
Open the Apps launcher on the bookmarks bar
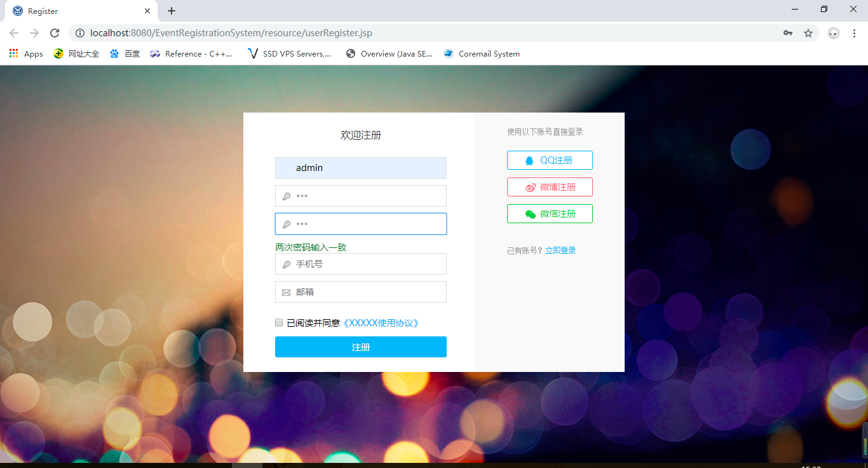[13, 53]
